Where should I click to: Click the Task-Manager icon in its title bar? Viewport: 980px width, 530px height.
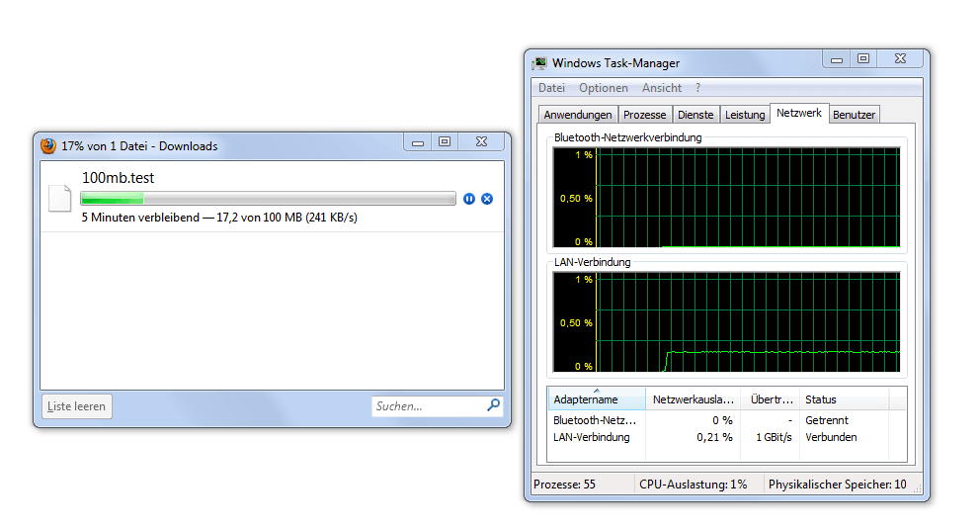coord(538,63)
